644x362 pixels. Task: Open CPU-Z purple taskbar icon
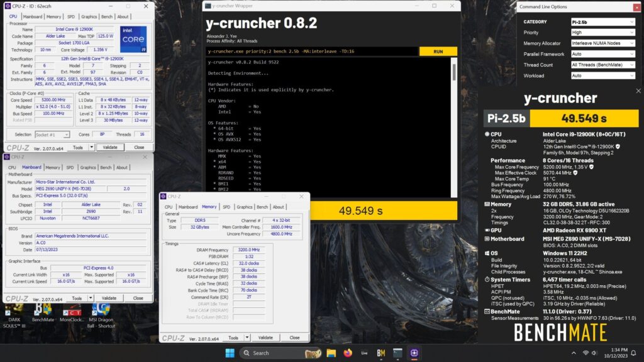click(x=414, y=353)
